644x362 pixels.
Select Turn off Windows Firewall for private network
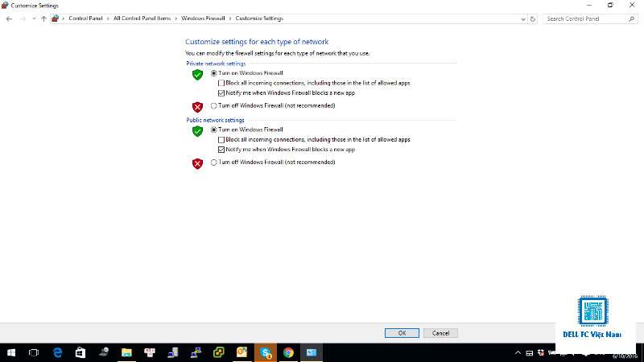[213, 106]
